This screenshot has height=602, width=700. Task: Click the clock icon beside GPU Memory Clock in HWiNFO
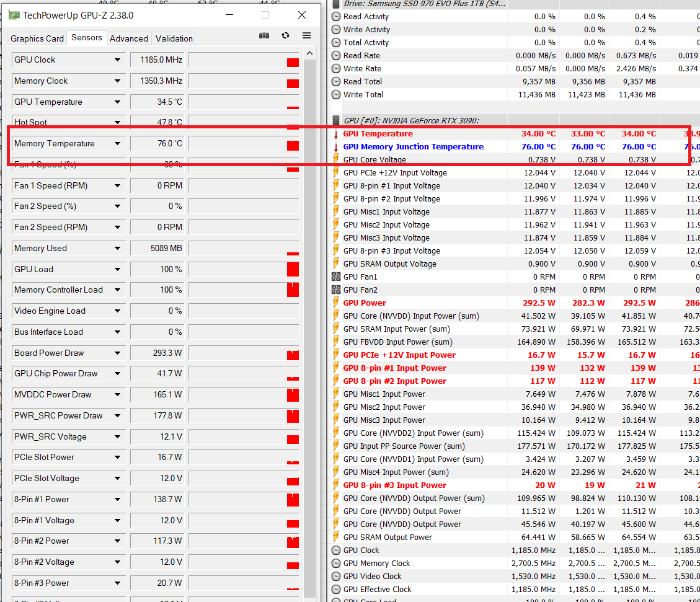[336, 564]
